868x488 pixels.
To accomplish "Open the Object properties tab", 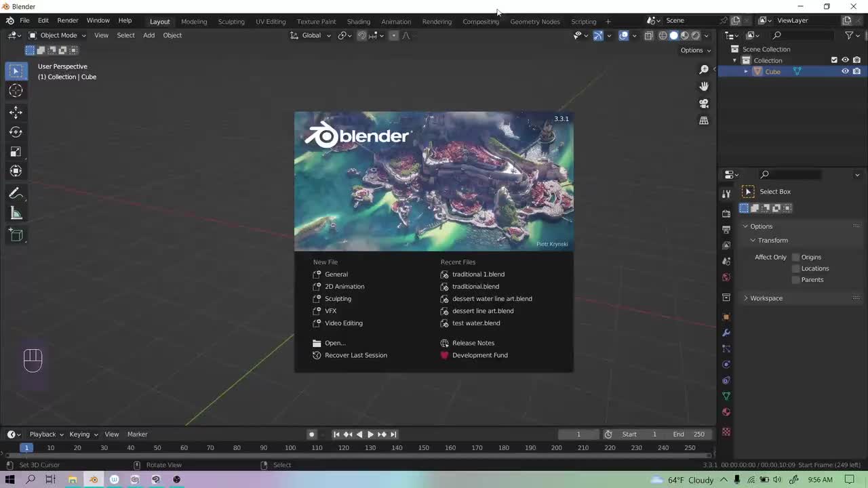I will tap(726, 317).
